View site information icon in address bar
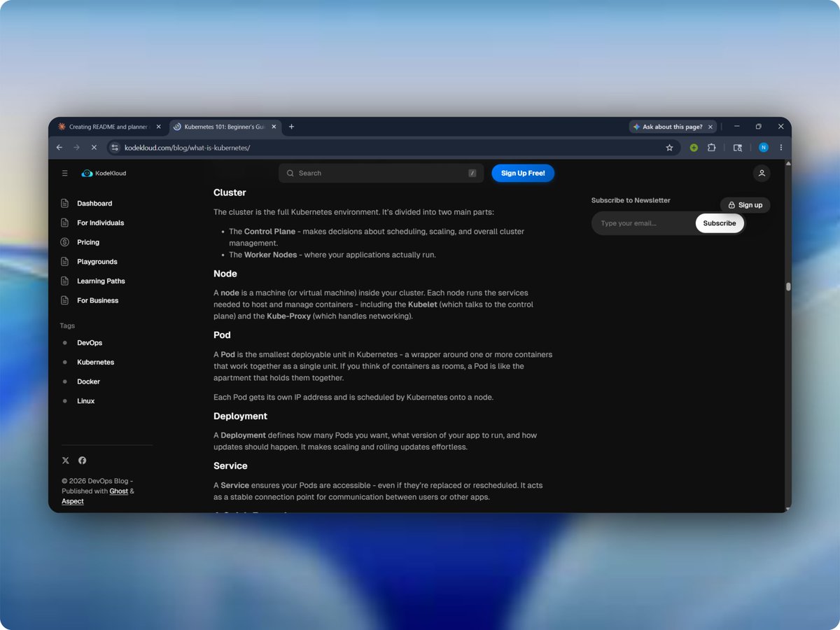 (x=115, y=148)
